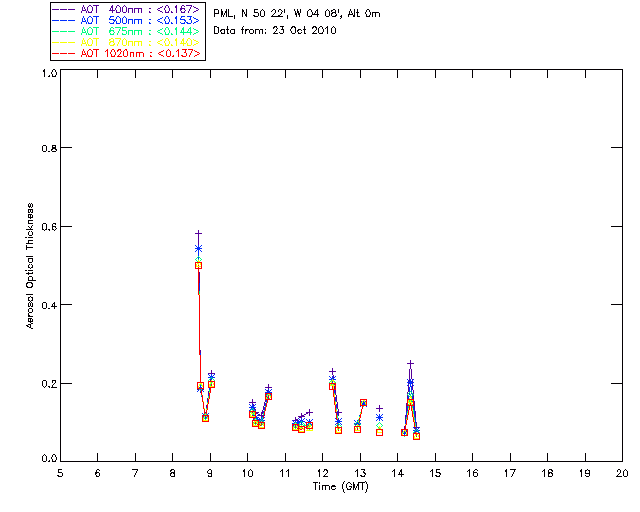The image size is (640, 512).
Task: Click the 'AOT 500nm : <0.153>' legend entry
Action: coord(127,20)
